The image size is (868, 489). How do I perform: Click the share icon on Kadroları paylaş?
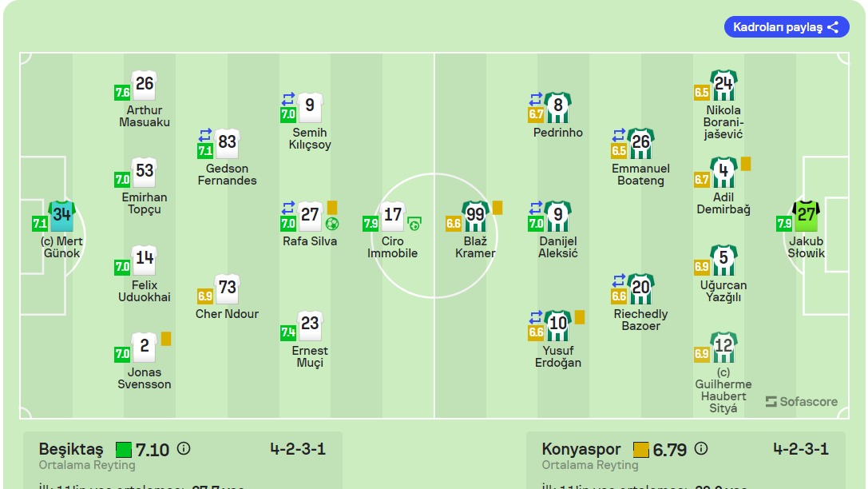tap(833, 27)
